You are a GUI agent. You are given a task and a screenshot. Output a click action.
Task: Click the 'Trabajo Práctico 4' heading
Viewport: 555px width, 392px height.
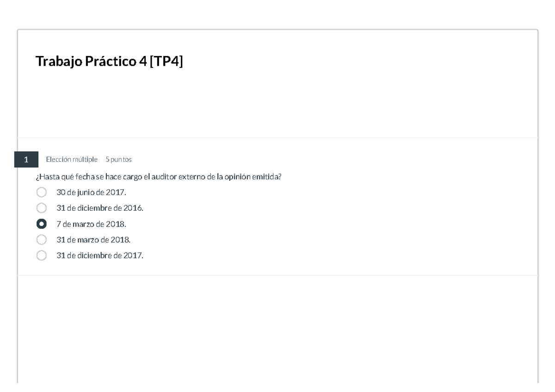point(90,61)
